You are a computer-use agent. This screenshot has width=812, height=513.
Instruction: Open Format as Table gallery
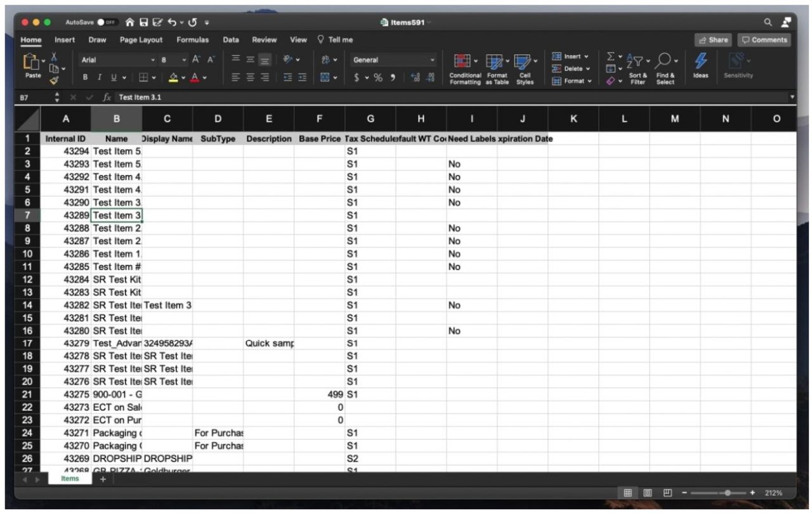tap(497, 69)
